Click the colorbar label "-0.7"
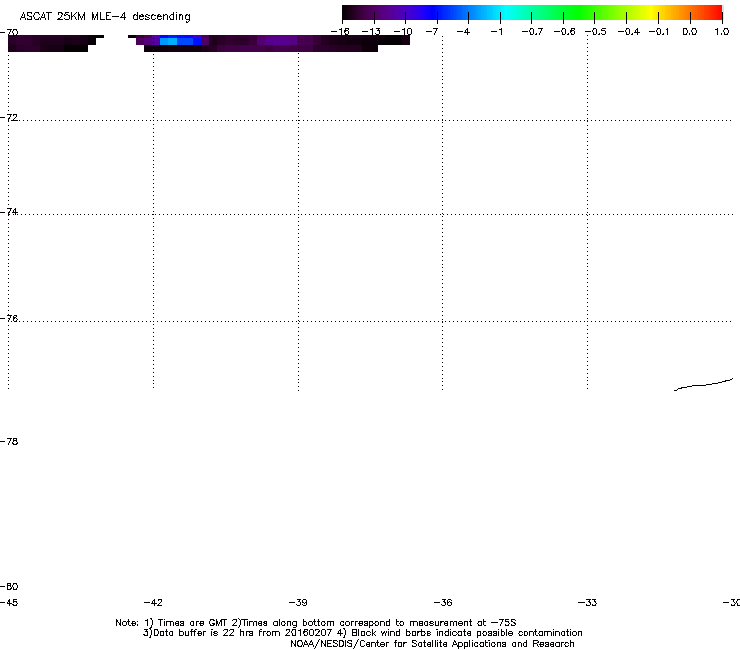740x650 pixels. [x=532, y=32]
